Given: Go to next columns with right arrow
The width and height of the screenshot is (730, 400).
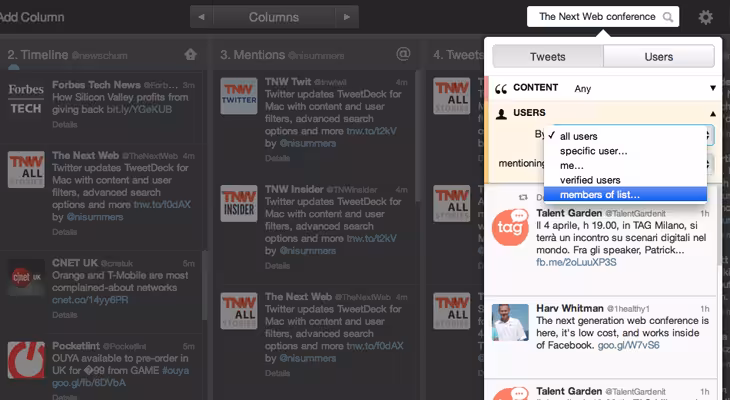Looking at the screenshot, I should pos(347,17).
